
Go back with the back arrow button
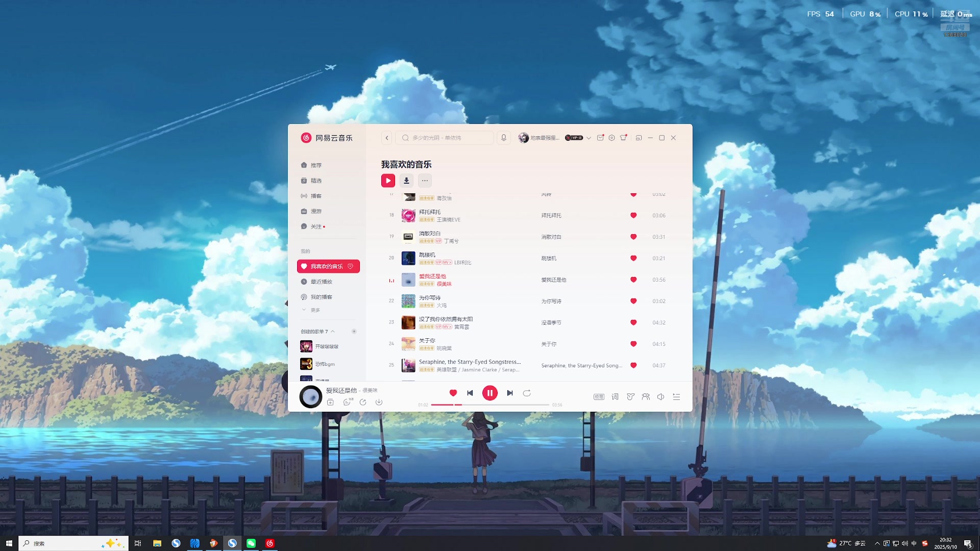[x=387, y=138]
